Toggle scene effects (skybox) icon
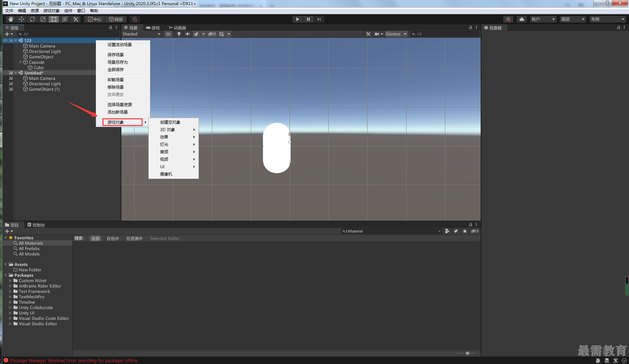Image resolution: width=629 pixels, height=364 pixels. (x=196, y=34)
